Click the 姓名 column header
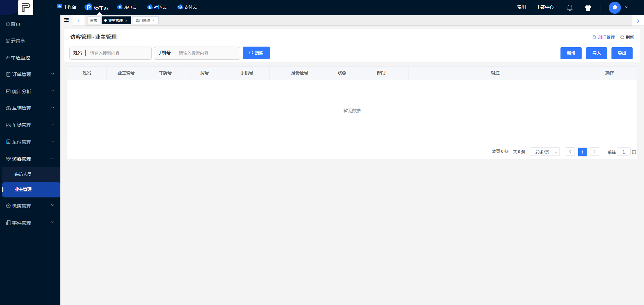The height and width of the screenshot is (305, 644). [87, 73]
